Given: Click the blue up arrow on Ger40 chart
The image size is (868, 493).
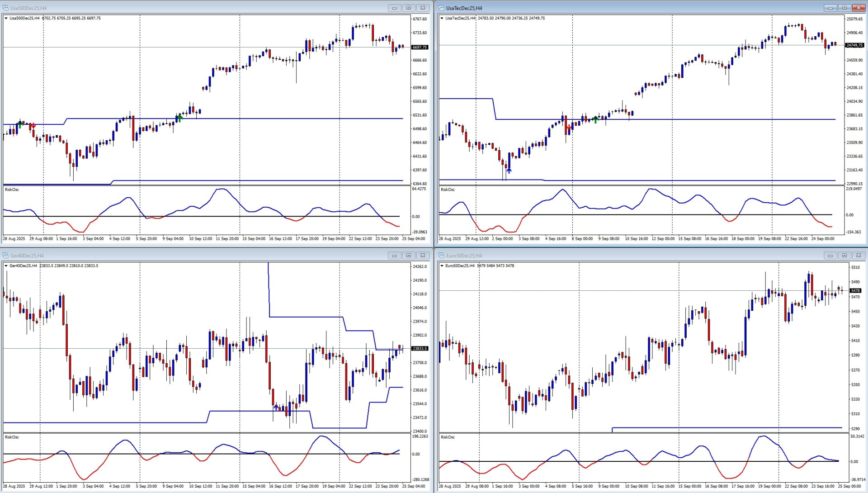Looking at the screenshot, I should [x=276, y=408].
